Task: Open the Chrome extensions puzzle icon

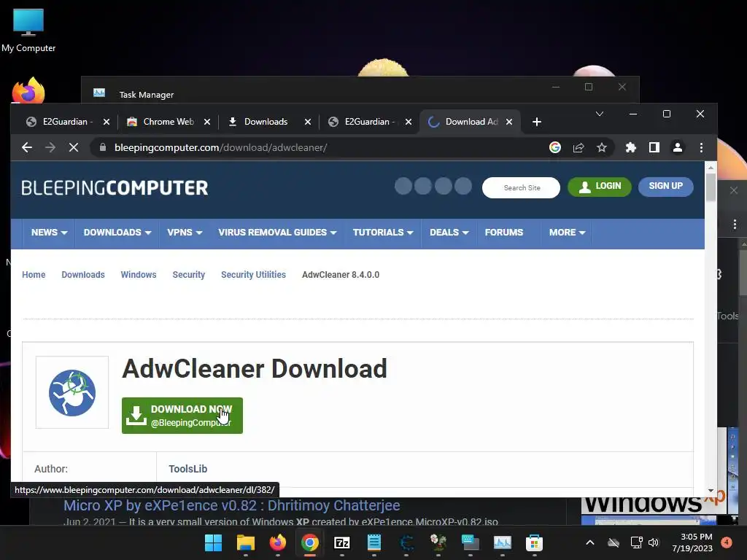Action: [631, 147]
